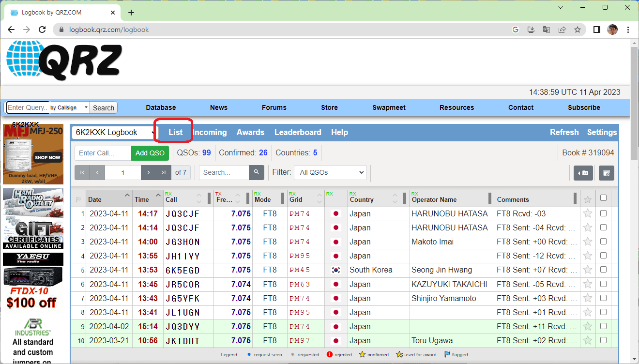Click the query Search button
Image resolution: width=639 pixels, height=364 pixels.
[x=104, y=107]
